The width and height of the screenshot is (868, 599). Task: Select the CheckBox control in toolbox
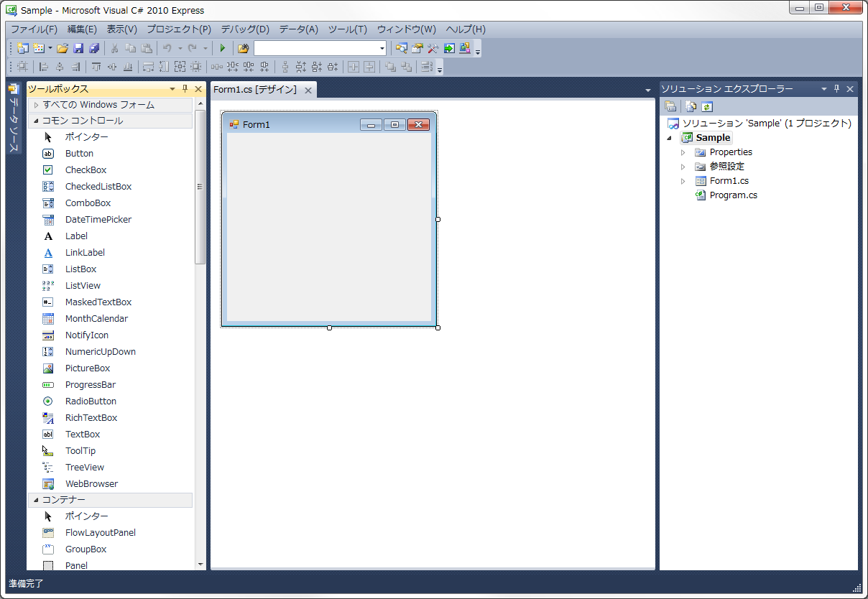pyautogui.click(x=110, y=170)
